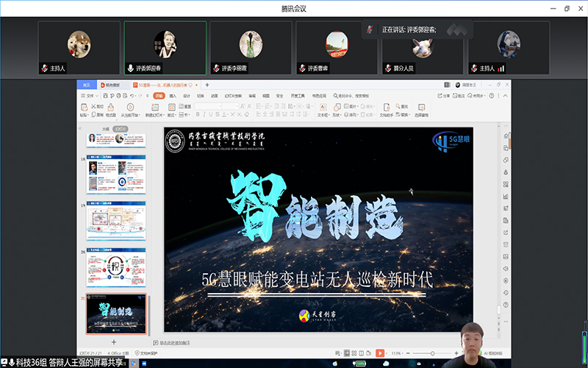
Task: Click microphone icon of 评委郭迎春
Action: 131,68
